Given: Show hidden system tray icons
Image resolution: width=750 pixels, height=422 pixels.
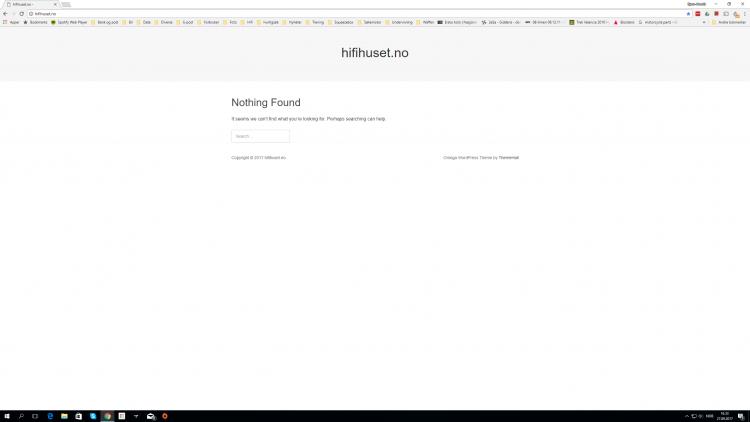Looking at the screenshot, I should [x=686, y=416].
